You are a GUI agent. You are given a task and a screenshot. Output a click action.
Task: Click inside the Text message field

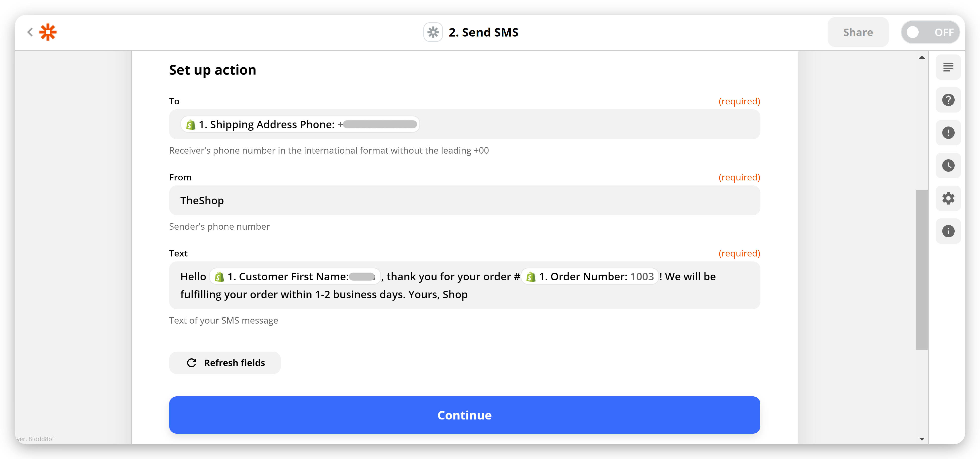click(x=464, y=285)
